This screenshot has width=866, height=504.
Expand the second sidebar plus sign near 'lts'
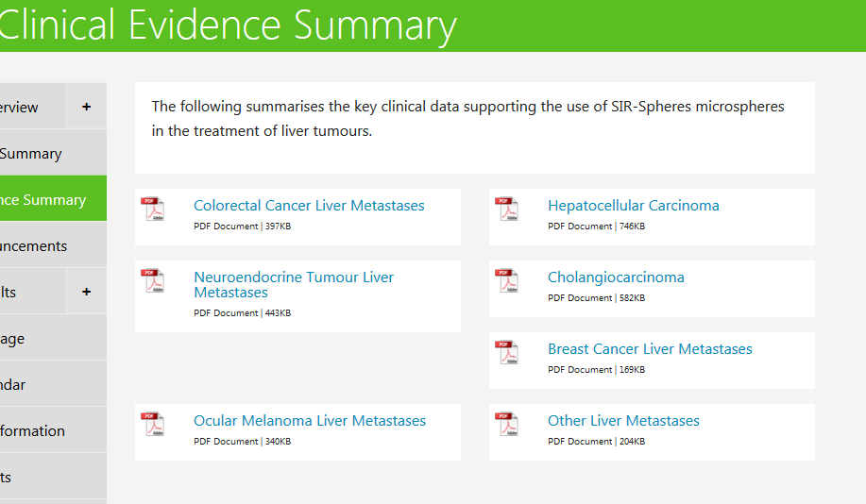coord(87,292)
